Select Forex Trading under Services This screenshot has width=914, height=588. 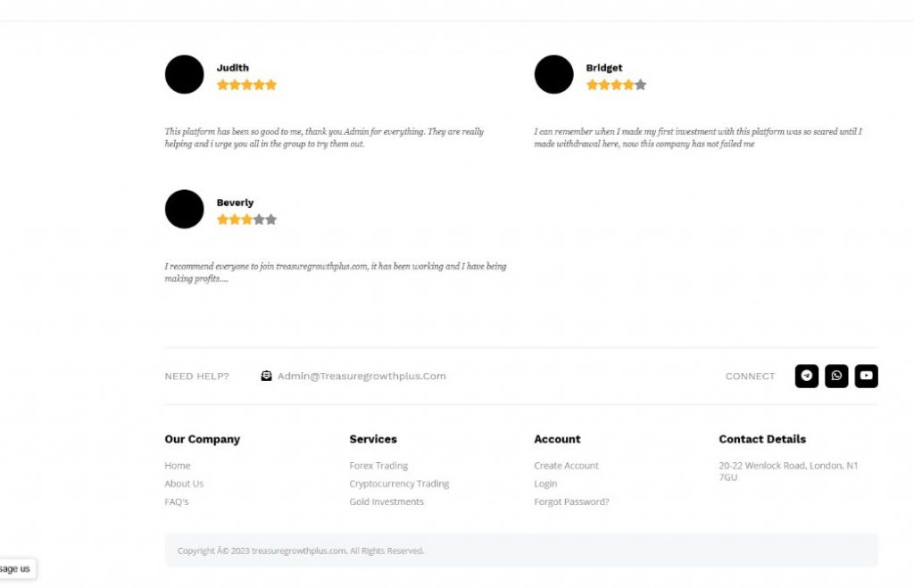[x=378, y=466]
